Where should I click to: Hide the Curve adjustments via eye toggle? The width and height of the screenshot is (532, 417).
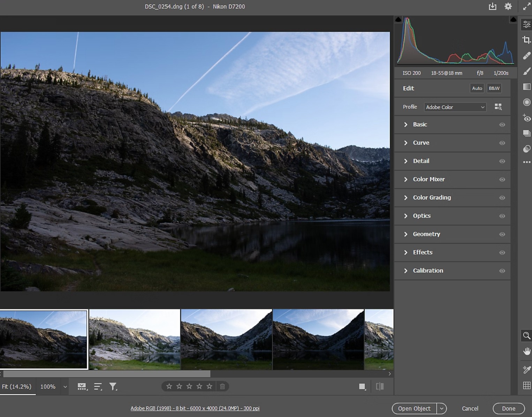coord(502,143)
